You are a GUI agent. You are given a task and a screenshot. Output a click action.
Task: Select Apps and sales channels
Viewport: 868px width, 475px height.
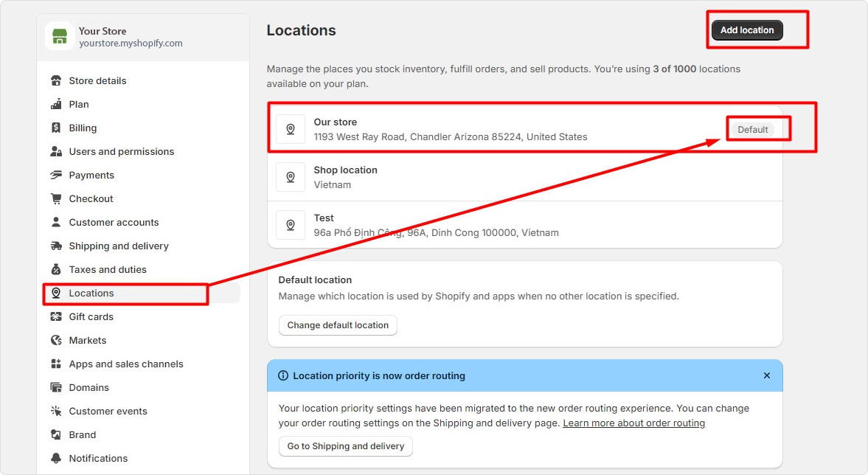tap(125, 364)
